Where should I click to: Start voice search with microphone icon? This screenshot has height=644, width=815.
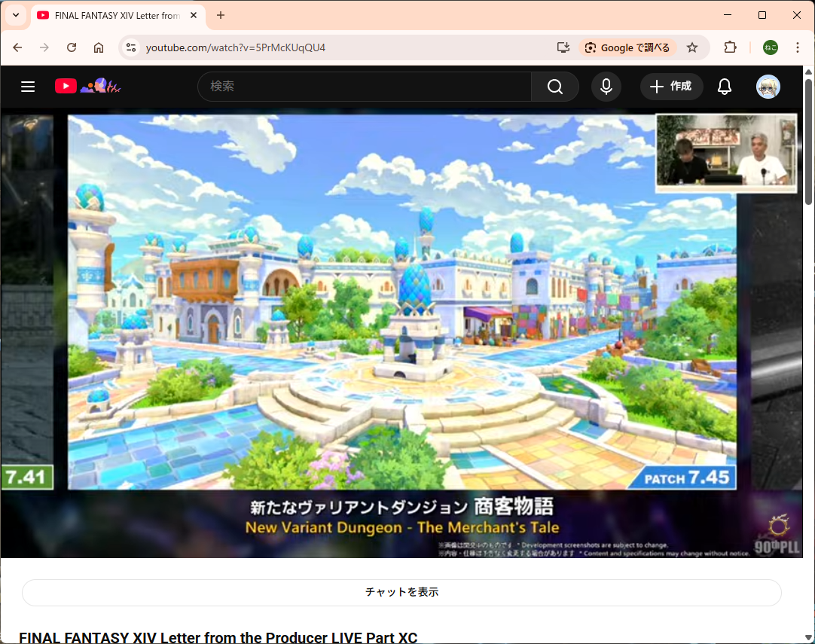click(x=606, y=87)
